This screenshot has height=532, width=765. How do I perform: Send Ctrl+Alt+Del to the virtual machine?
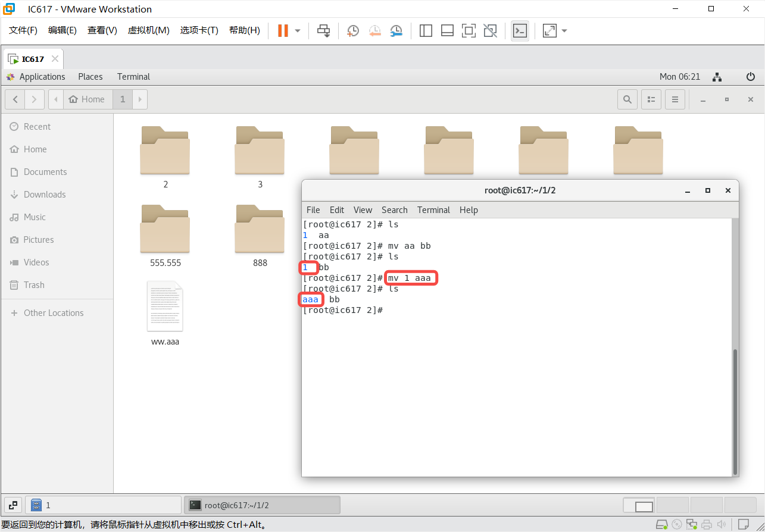(323, 30)
